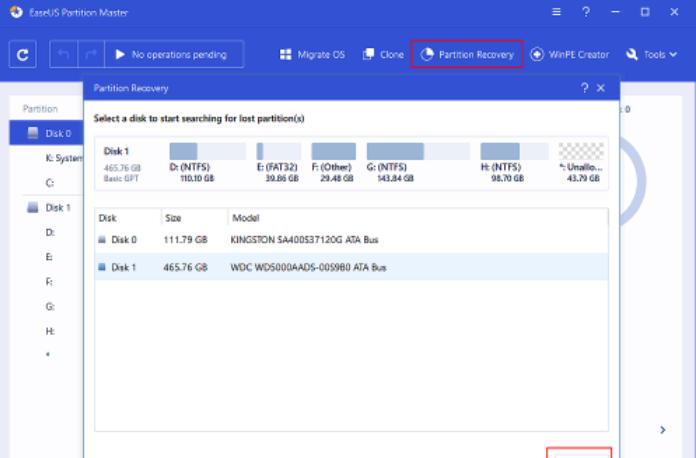
Task: Open the hamburger menu in title bar
Action: pos(556,12)
